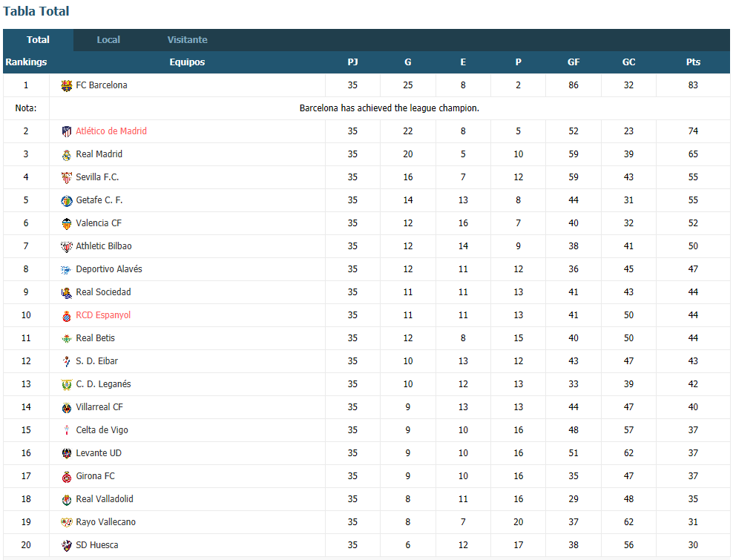This screenshot has height=560, width=736.
Task: Click the GC column header
Action: coord(629,62)
